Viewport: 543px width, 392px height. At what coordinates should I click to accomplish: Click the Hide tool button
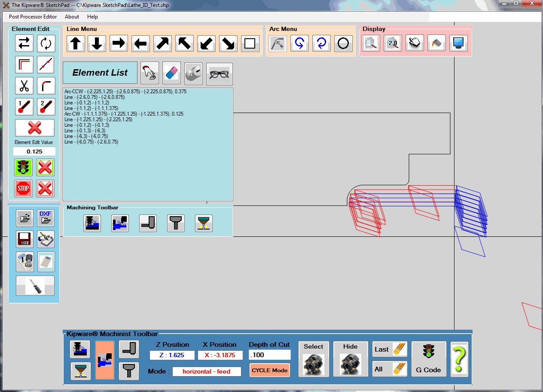pos(351,359)
